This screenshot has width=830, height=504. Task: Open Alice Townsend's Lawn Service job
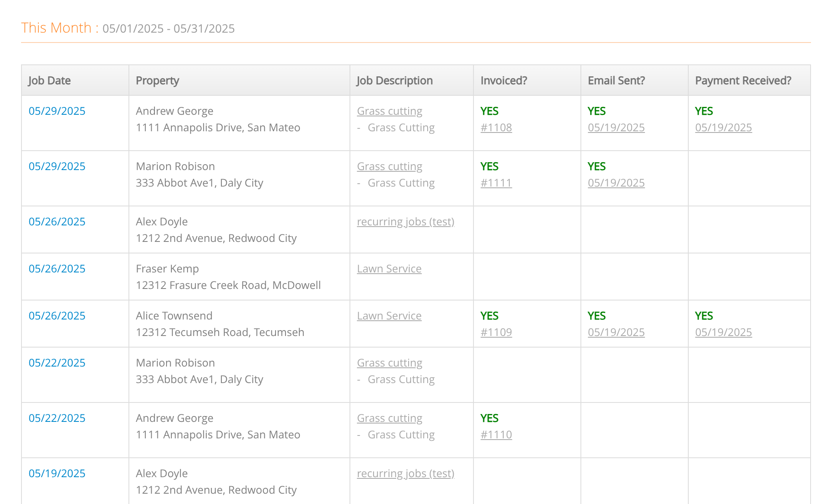coord(389,316)
